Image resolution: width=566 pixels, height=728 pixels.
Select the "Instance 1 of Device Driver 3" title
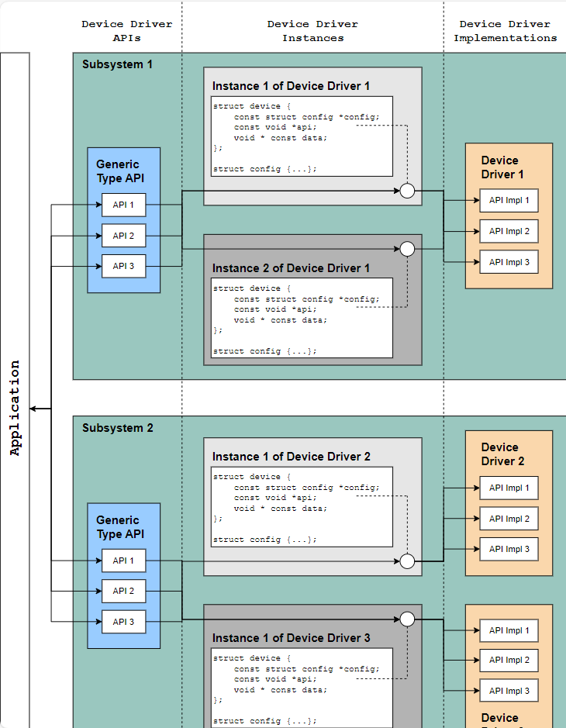coord(291,638)
